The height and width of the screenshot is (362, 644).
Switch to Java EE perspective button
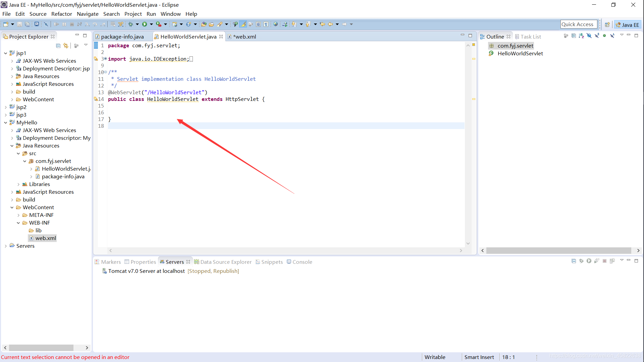pos(628,24)
